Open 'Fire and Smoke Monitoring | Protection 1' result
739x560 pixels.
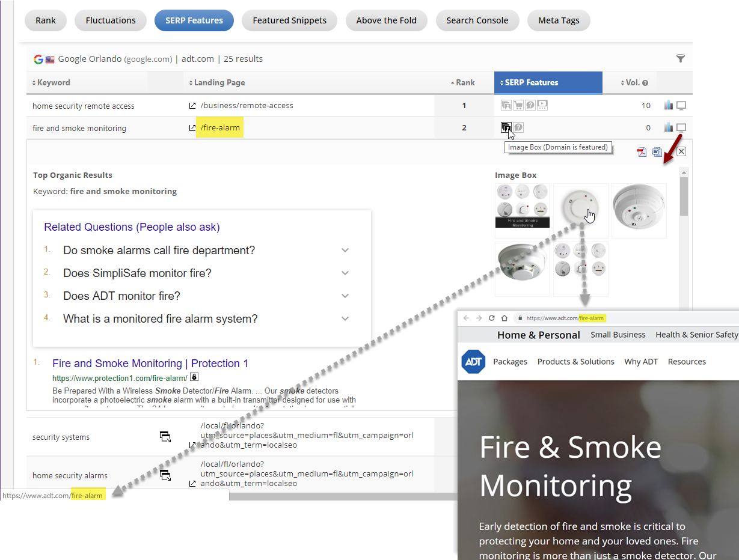[150, 364]
